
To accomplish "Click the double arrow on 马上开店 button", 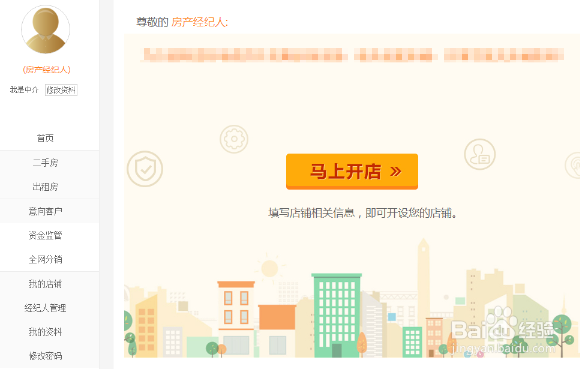I will pos(395,172).
